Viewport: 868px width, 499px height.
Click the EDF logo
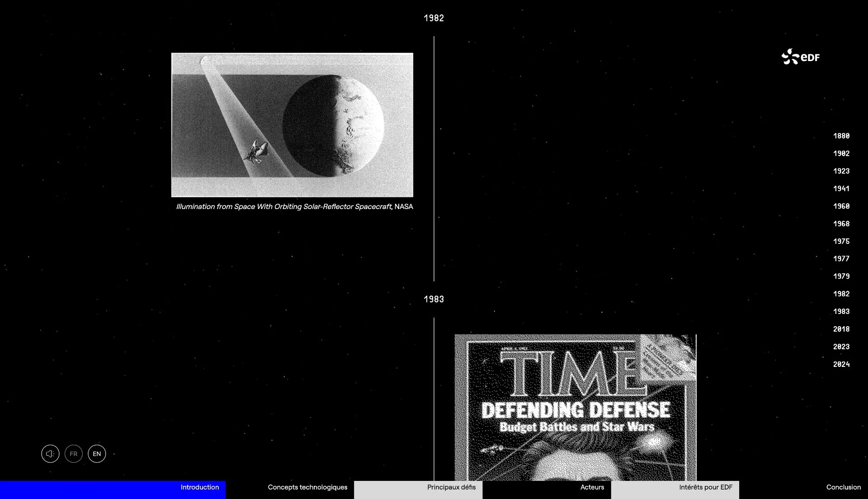click(801, 57)
